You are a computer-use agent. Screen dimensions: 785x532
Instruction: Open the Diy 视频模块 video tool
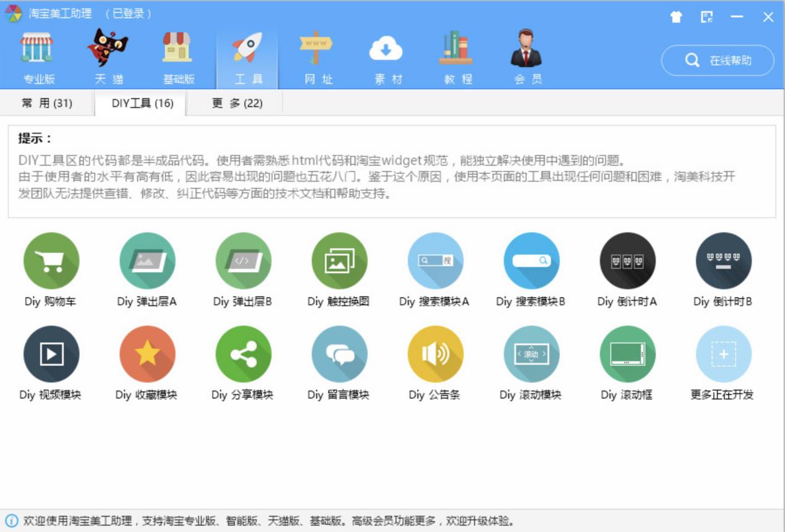[51, 354]
